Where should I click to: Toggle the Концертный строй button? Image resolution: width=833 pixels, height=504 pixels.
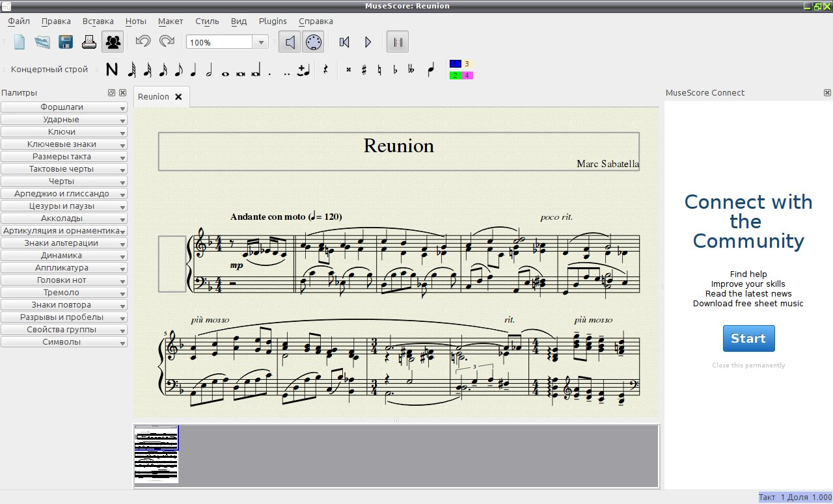[x=49, y=70]
